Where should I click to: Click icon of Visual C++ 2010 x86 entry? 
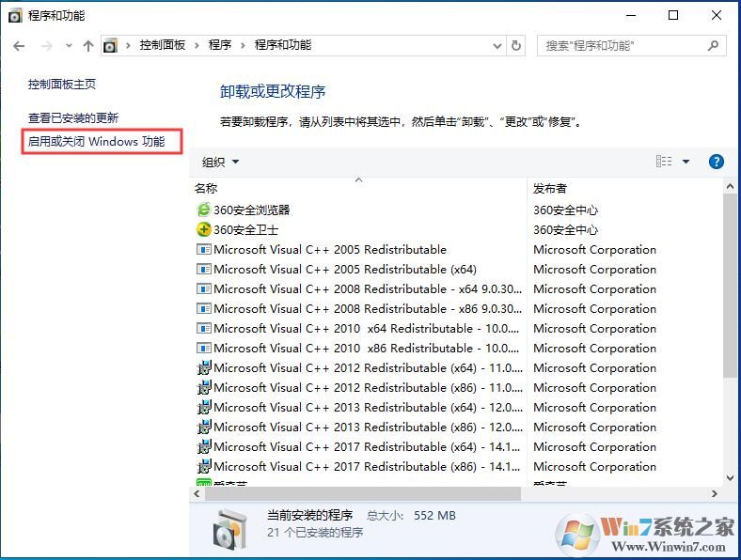pyautogui.click(x=203, y=348)
